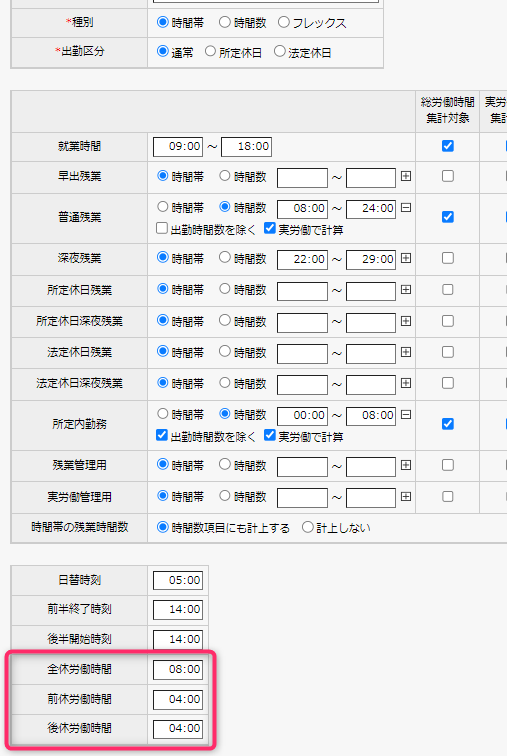Screen dimensions: 507x756
Task: Check 出勤時間数を除く under 普通残業
Action: pos(162,228)
